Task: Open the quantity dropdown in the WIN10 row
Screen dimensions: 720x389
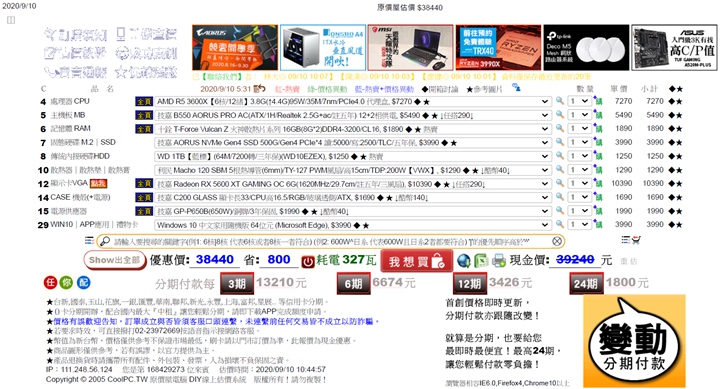Action: (x=579, y=225)
